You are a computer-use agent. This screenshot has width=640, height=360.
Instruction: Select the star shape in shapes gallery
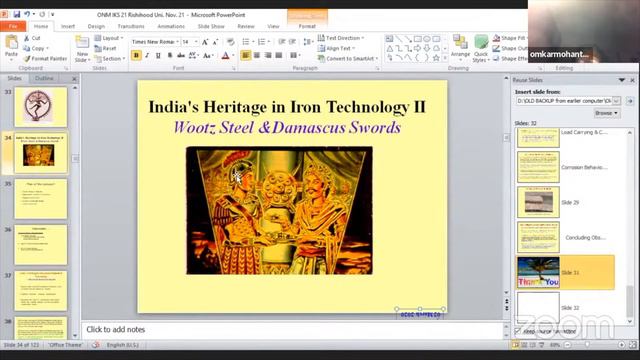coord(436,58)
